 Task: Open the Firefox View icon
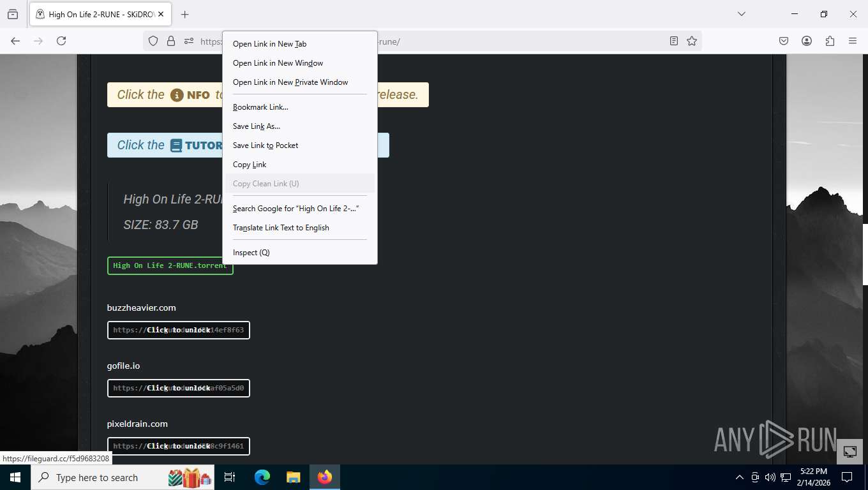click(x=13, y=14)
